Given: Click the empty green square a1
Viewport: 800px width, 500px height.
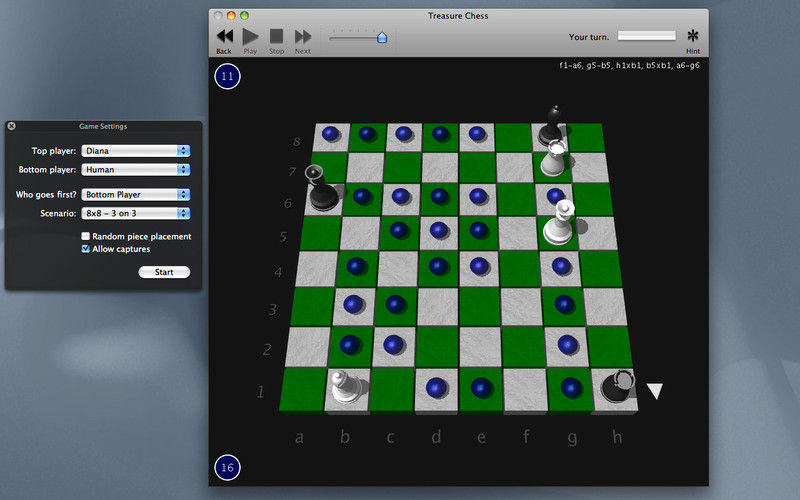Looking at the screenshot, I should 304,389.
